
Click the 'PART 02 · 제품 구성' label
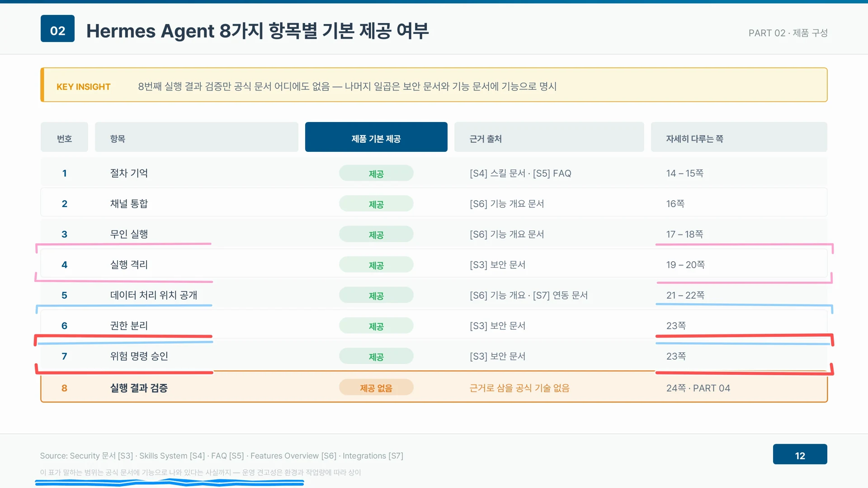click(x=788, y=33)
